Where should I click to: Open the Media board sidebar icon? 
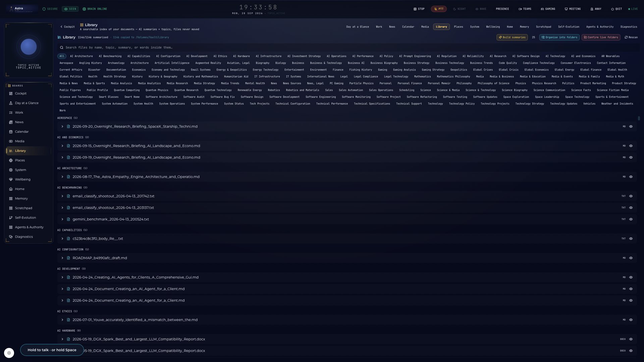[11, 141]
